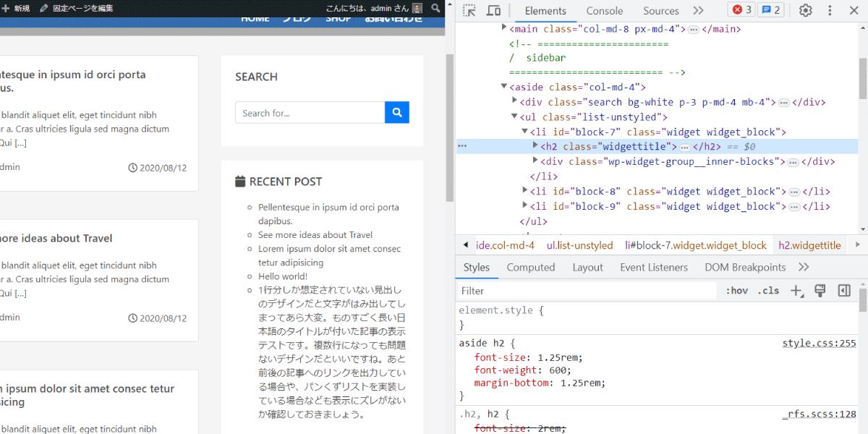This screenshot has width=868, height=434.
Task: Open the Sources tab
Action: (x=661, y=11)
